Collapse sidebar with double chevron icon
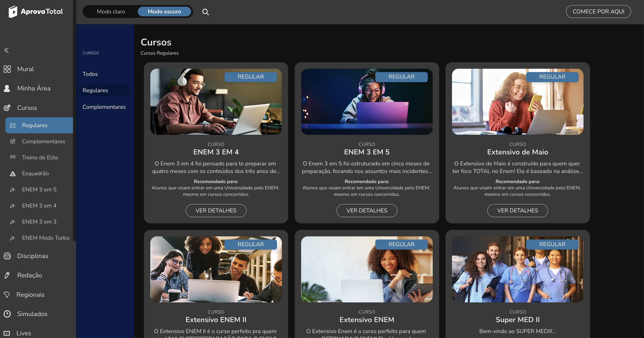This screenshot has width=644, height=338. (6, 50)
